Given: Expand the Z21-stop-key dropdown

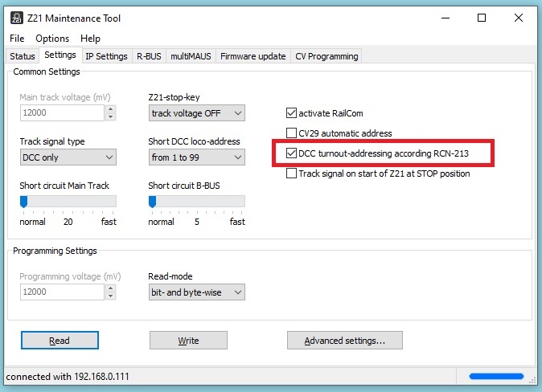Looking at the screenshot, I should [196, 113].
